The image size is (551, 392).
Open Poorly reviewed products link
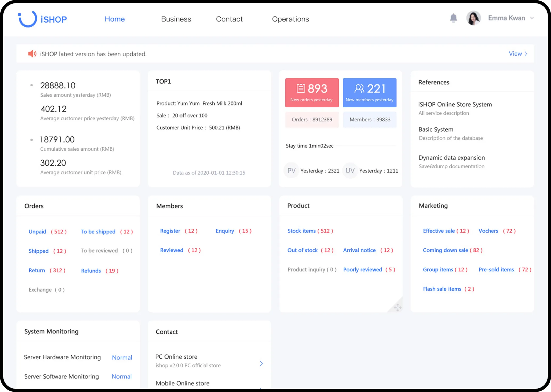[x=362, y=269]
